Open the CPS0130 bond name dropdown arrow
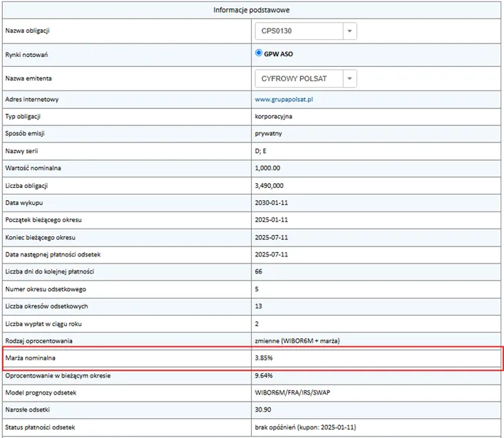 click(x=350, y=31)
